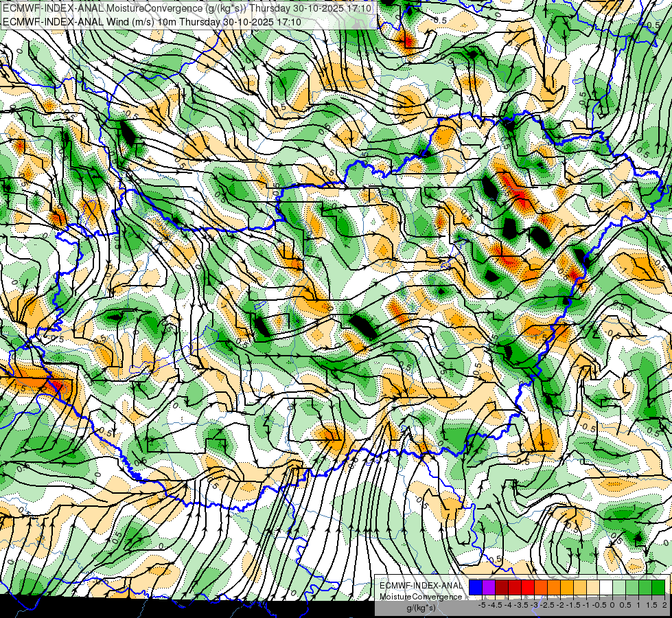Image resolution: width=672 pixels, height=618 pixels.
Task: Select the white swatch between -0.5 and 0
Action: [x=605, y=588]
